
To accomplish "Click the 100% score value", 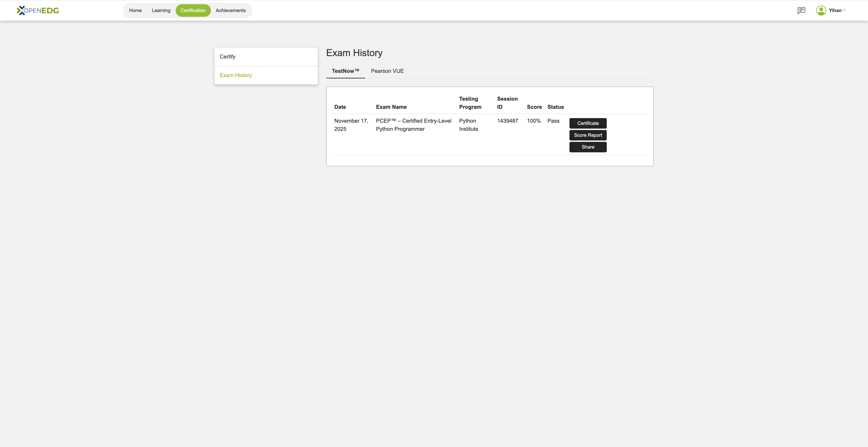I will click(x=534, y=121).
